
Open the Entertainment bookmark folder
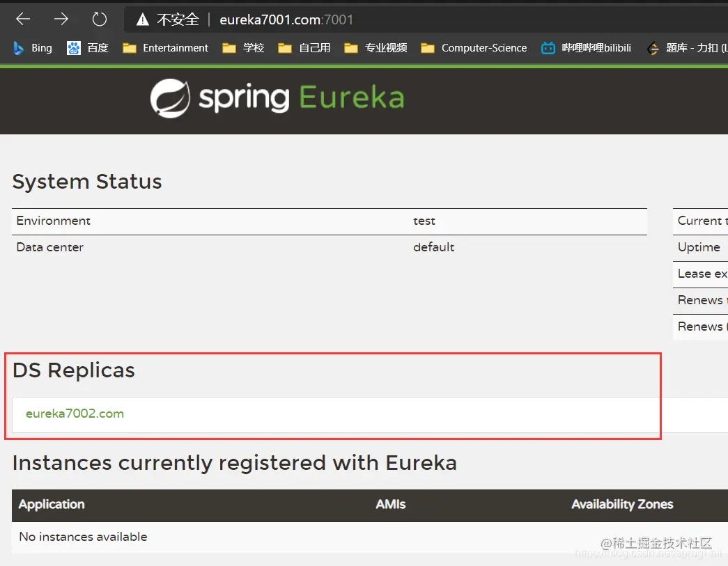click(x=165, y=48)
